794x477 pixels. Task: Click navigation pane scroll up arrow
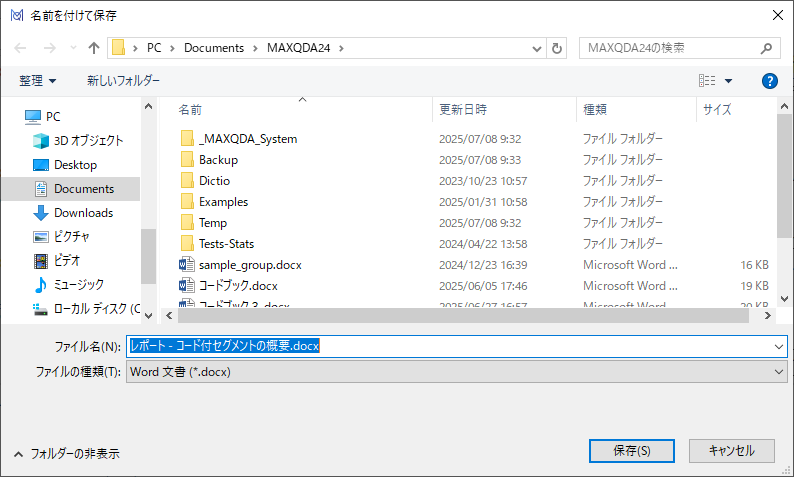click(148, 106)
